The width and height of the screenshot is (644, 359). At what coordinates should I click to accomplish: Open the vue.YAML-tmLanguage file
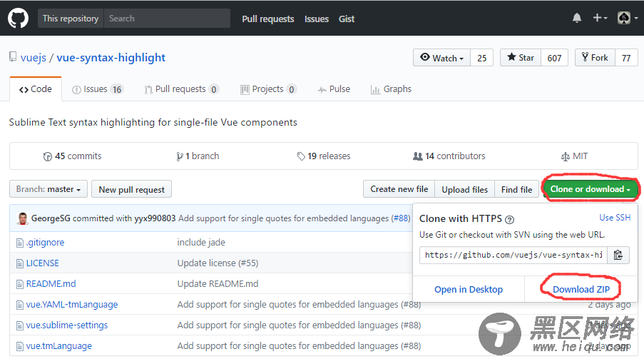pyautogui.click(x=72, y=305)
